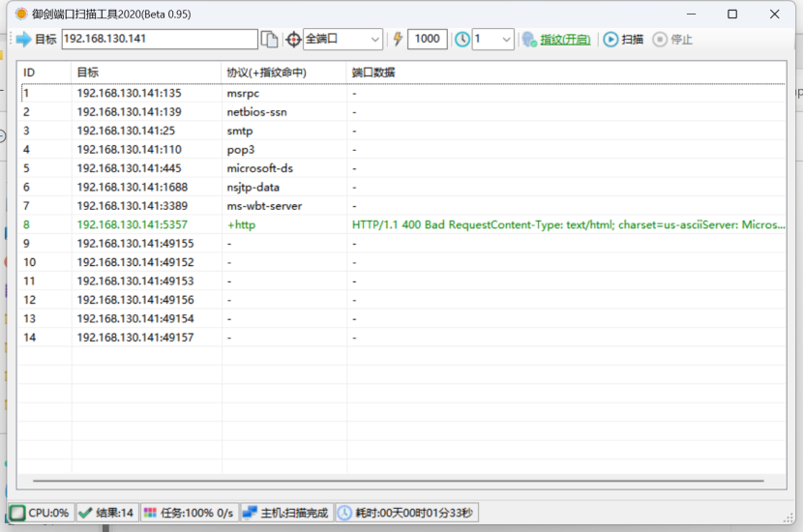This screenshot has width=804, height=532.
Task: Click the 任务:100% 0/s status text
Action: pyautogui.click(x=197, y=513)
